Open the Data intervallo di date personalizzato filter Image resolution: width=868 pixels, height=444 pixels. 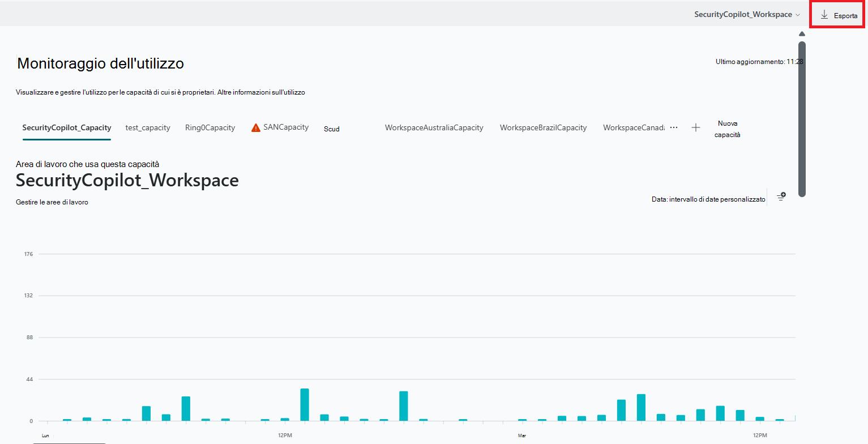708,199
